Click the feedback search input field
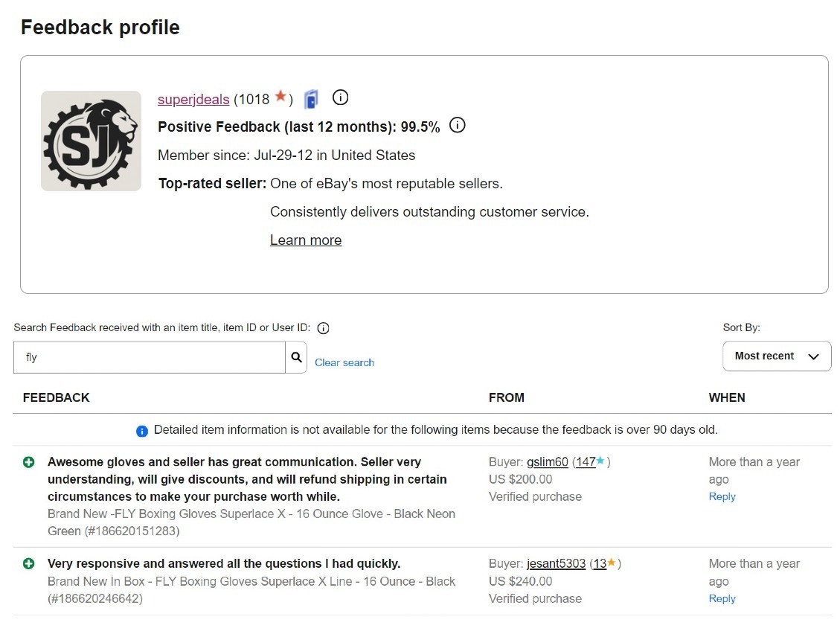The image size is (840, 634). point(150,357)
